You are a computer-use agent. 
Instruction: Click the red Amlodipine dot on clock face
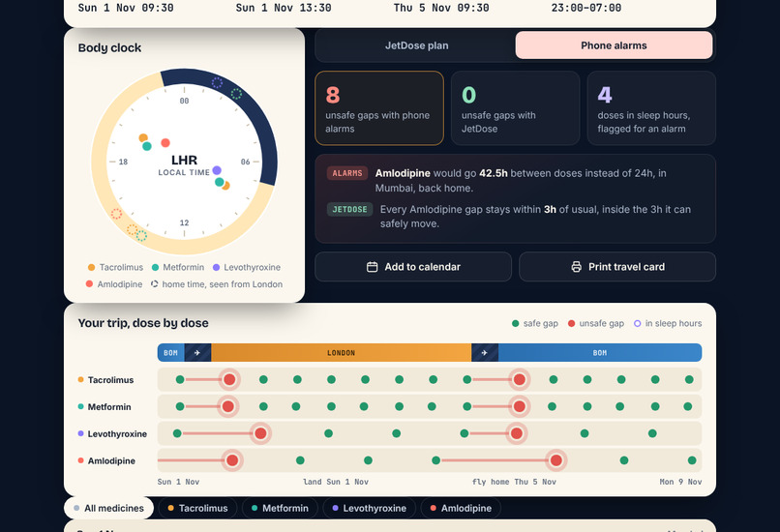(x=165, y=143)
